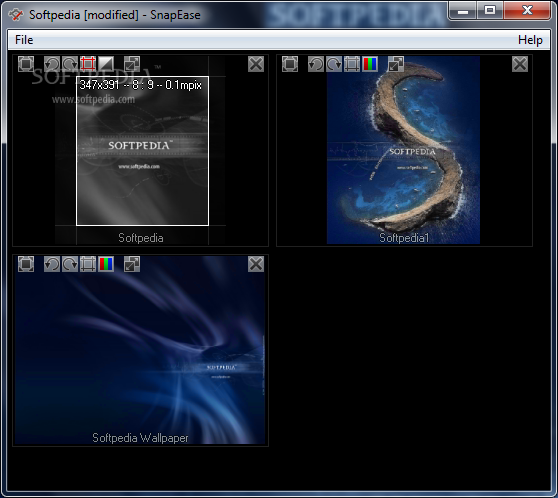Open the File menu

pos(24,40)
